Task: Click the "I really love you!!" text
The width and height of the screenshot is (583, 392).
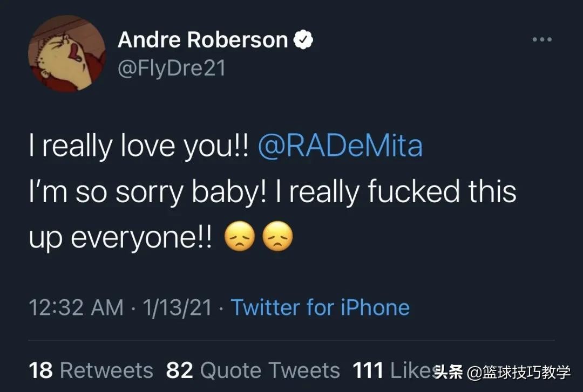Action: click(x=139, y=146)
